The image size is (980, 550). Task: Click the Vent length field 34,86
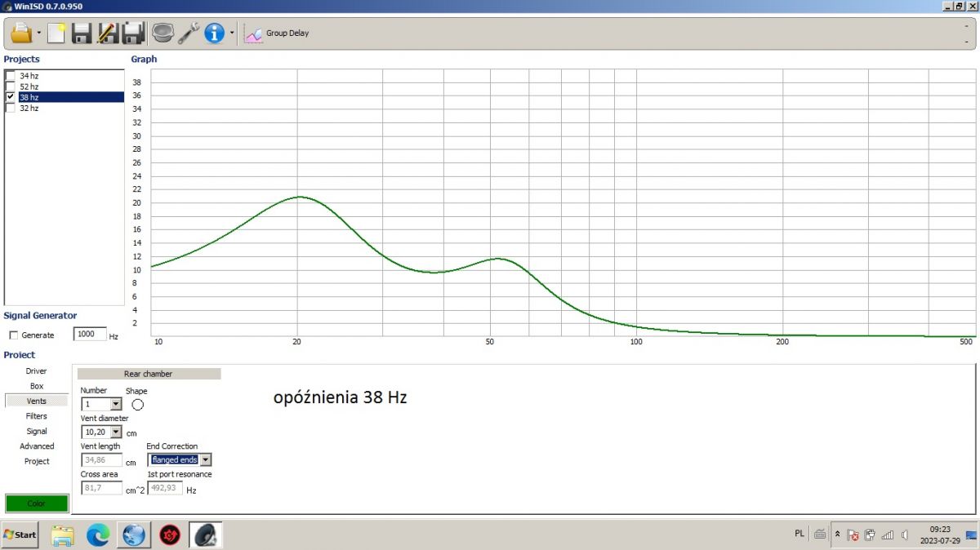pos(101,460)
